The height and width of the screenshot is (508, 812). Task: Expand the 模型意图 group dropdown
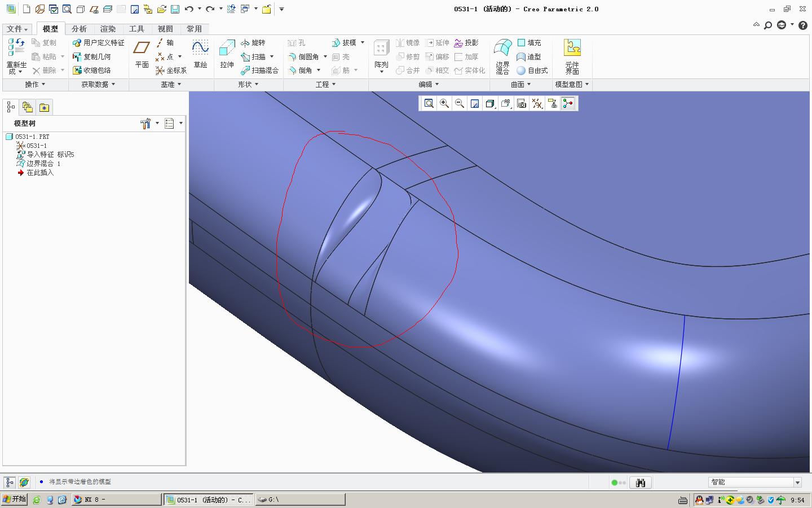[572, 85]
